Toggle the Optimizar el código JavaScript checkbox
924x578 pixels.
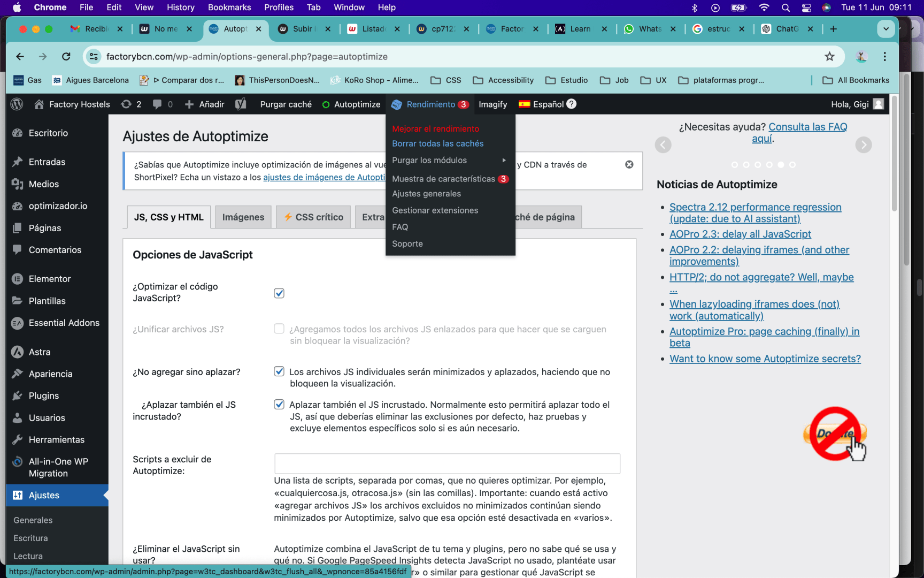279,293
